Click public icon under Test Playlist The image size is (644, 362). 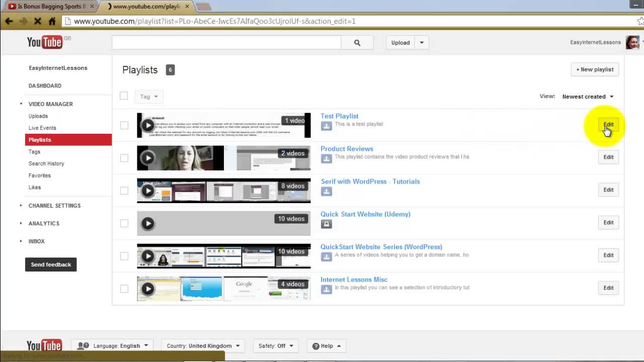(x=327, y=126)
